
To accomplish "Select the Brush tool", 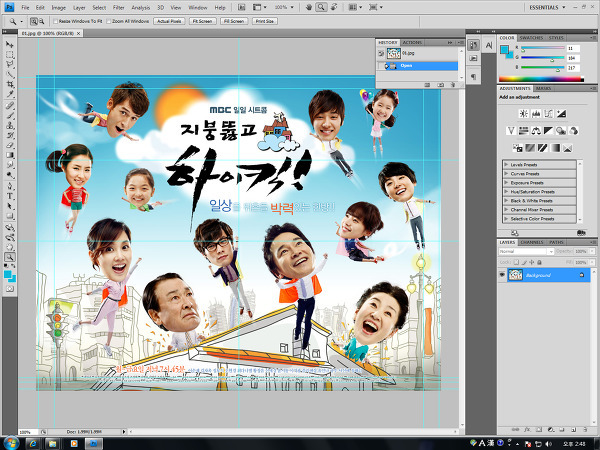I will (10, 116).
